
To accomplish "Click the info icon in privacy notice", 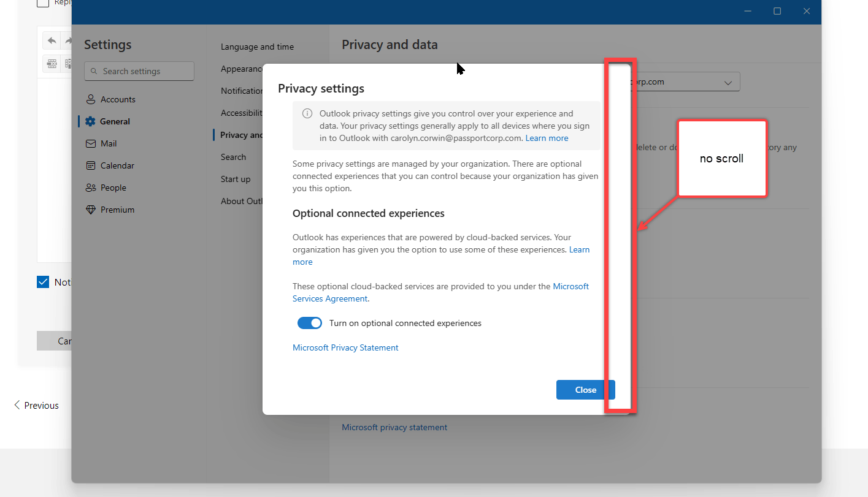I will click(x=307, y=114).
